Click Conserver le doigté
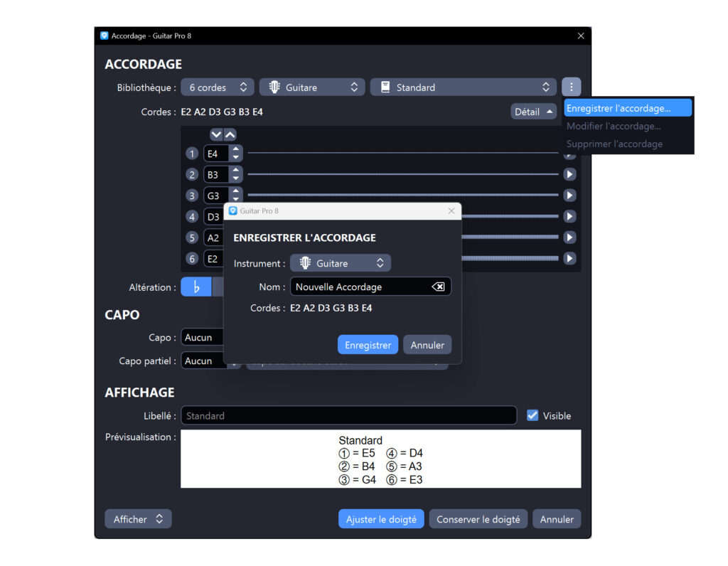728x566 pixels. (x=478, y=519)
